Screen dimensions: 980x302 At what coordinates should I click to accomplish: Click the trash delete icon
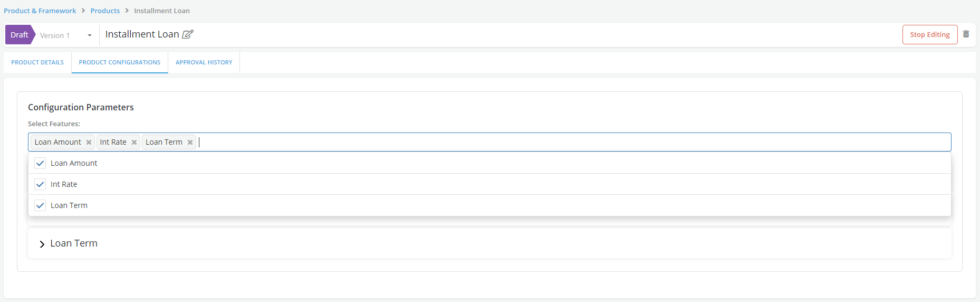(x=966, y=34)
